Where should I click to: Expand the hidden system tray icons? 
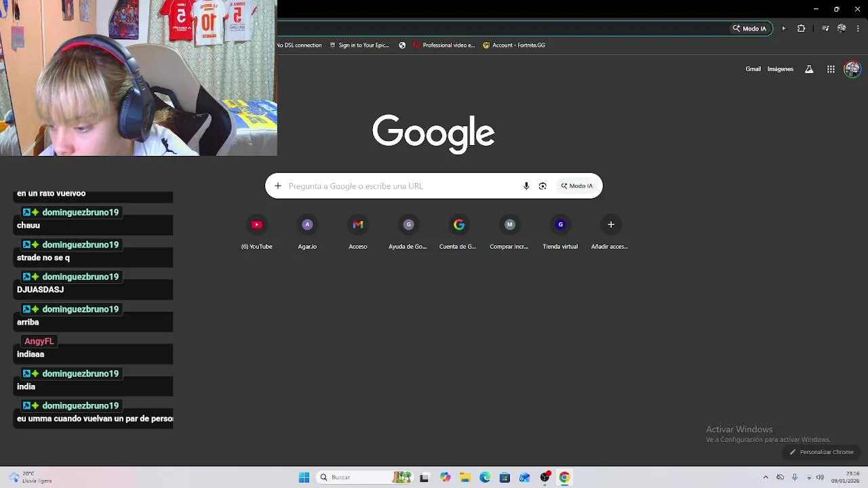tap(766, 477)
